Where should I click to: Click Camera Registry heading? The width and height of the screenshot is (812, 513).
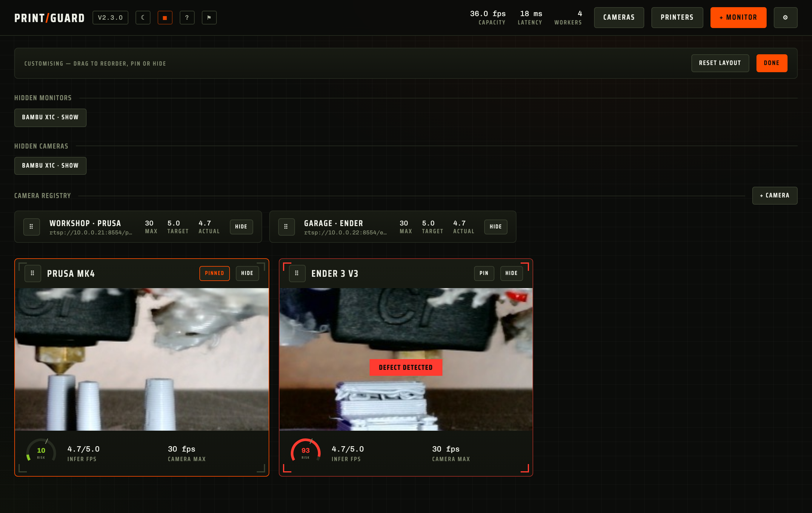[x=42, y=196]
